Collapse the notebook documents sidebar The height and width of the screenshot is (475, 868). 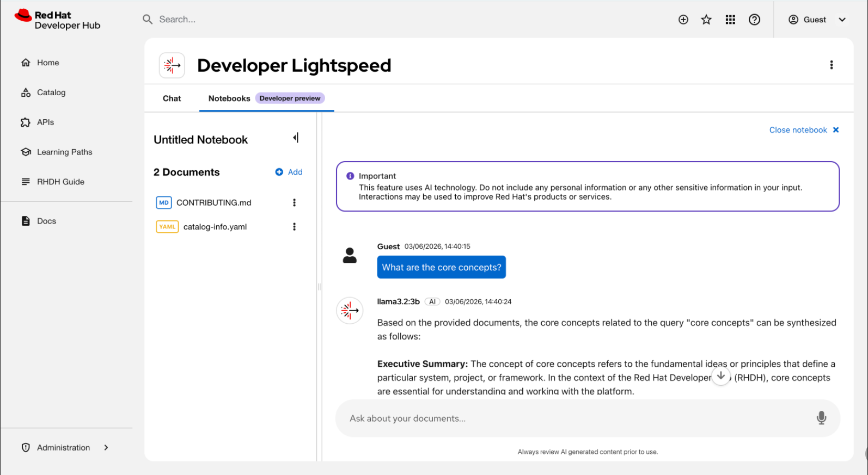pyautogui.click(x=296, y=138)
